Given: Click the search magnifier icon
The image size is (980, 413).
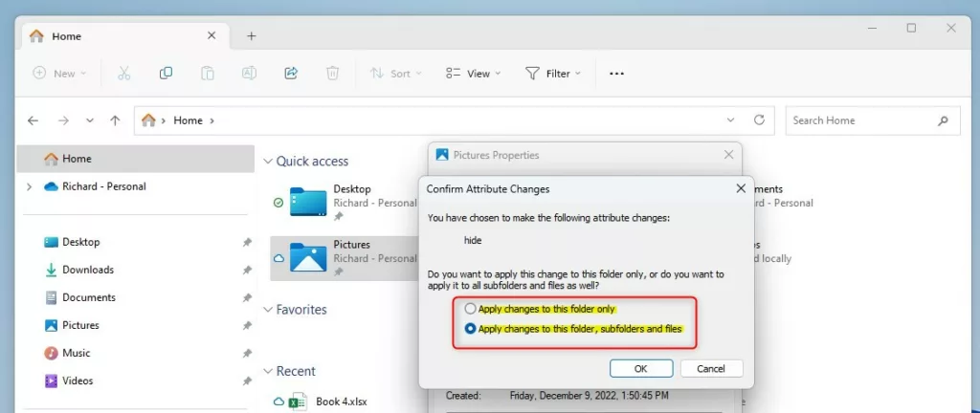Looking at the screenshot, I should pos(943,121).
